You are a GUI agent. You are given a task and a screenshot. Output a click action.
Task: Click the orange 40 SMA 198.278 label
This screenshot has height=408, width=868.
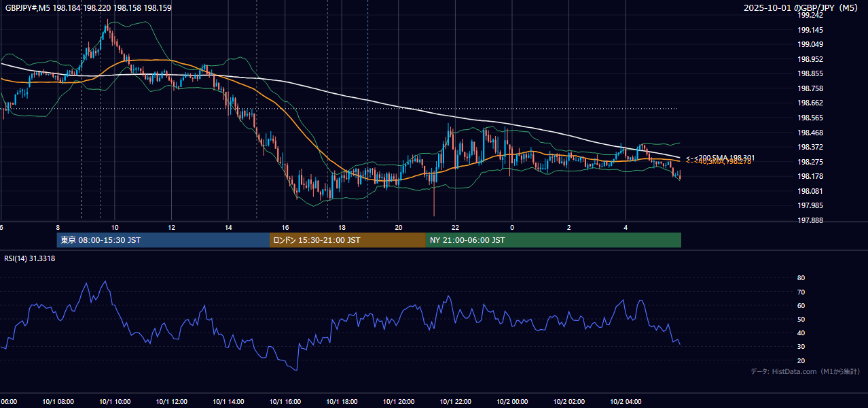point(719,162)
